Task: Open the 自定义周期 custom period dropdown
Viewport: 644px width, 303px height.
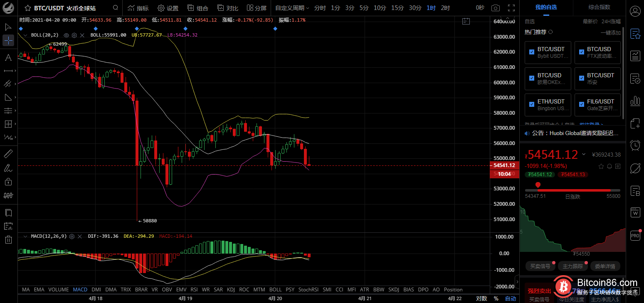Action: (x=292, y=8)
